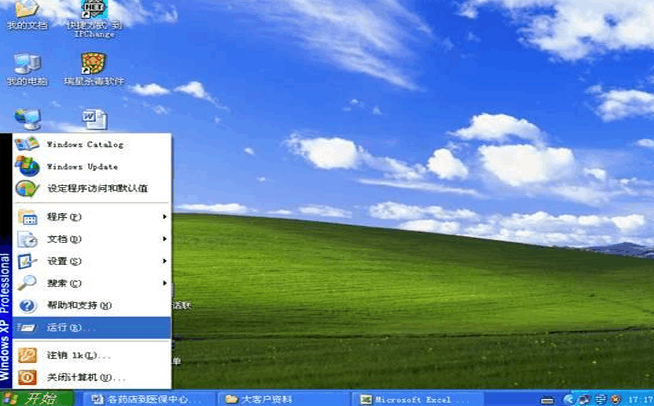Click the keyboard language bar icon in the taskbar
Screen dimensions: 654x406
[x=547, y=401]
